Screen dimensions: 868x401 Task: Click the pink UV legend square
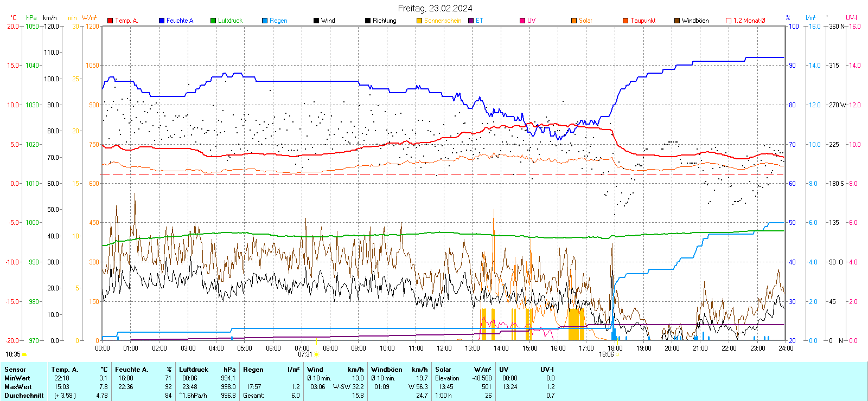(x=522, y=21)
